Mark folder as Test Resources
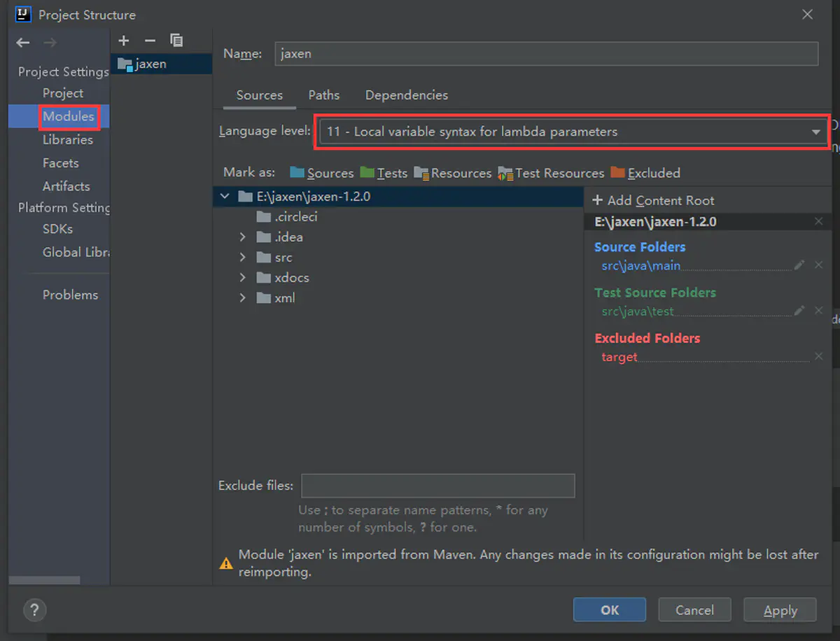The height and width of the screenshot is (641, 840). 551,173
